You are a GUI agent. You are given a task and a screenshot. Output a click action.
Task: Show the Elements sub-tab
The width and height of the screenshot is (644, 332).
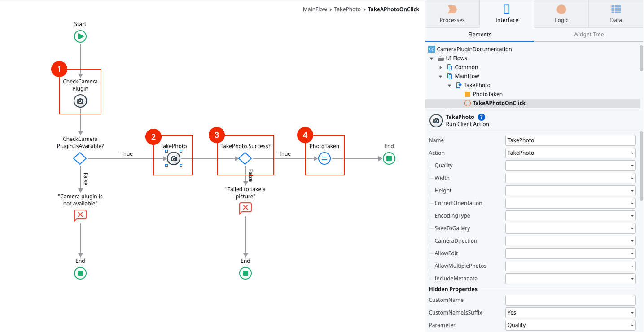[x=480, y=35]
